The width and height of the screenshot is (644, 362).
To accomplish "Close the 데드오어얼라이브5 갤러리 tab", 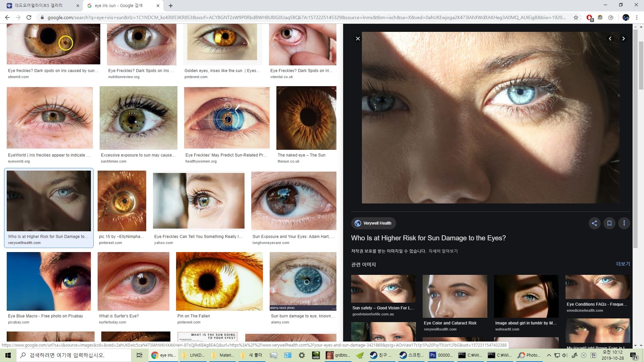I will pyautogui.click(x=78, y=6).
